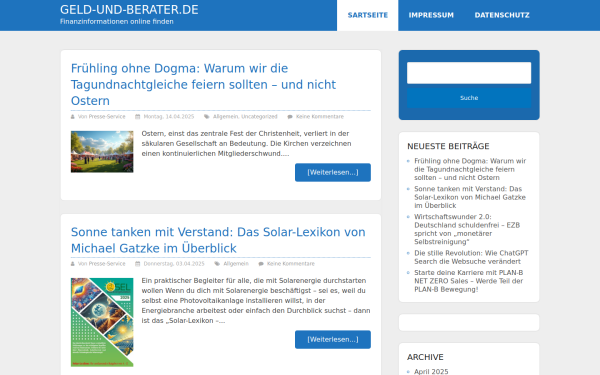Image resolution: width=600 pixels, height=375 pixels.
Task: Click tagline 'Finanzinformationen online finden'
Action: point(117,22)
